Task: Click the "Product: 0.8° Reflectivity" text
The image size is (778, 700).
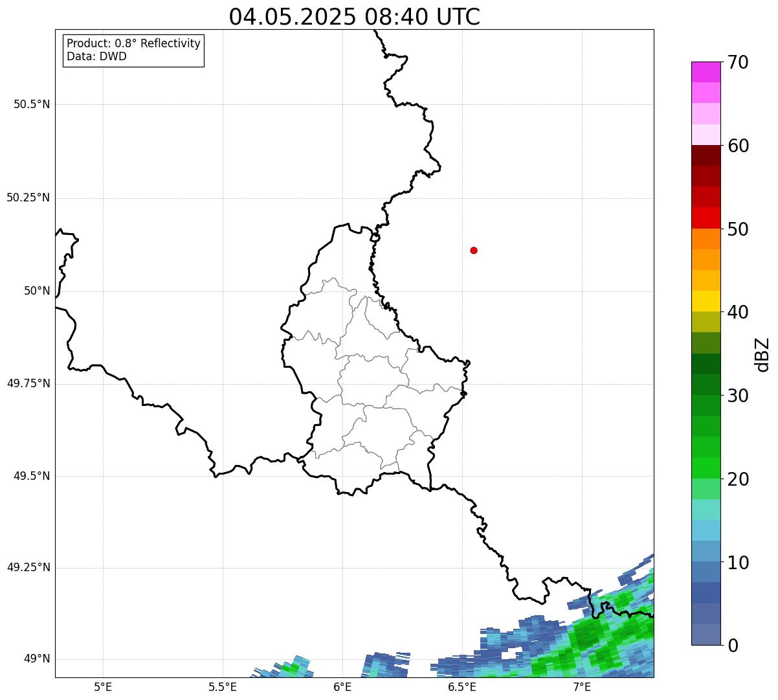Action: click(134, 43)
